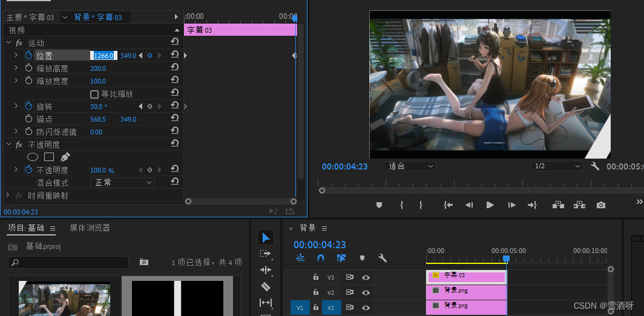The image size is (644, 316).
Task: Toggle track V1 output eye icon
Action: [366, 308]
